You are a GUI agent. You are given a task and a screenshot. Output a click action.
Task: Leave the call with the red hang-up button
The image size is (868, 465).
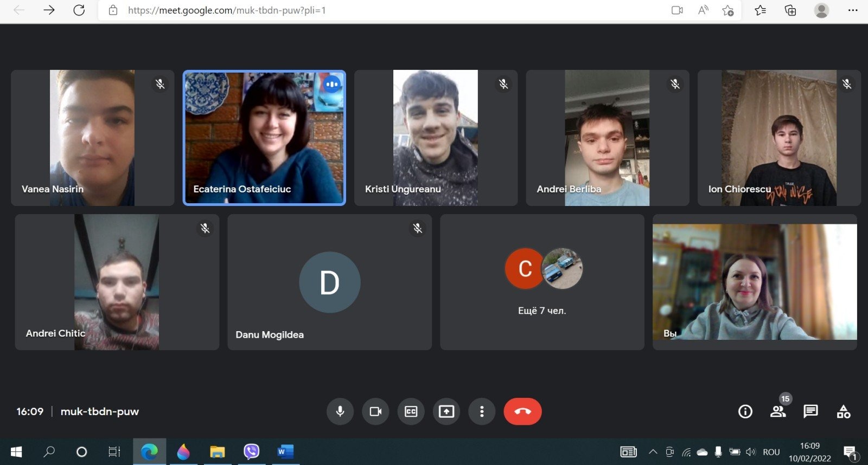click(x=522, y=411)
